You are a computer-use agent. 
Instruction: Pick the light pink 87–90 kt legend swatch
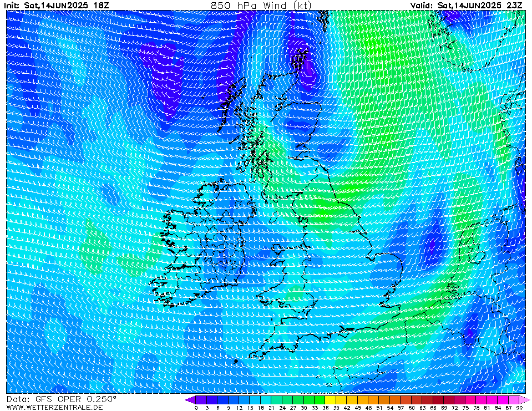[x=514, y=400]
